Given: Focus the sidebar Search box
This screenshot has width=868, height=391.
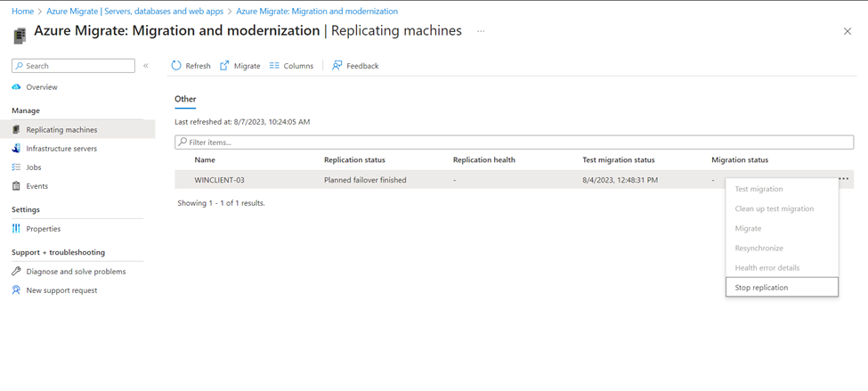Looking at the screenshot, I should tap(73, 66).
